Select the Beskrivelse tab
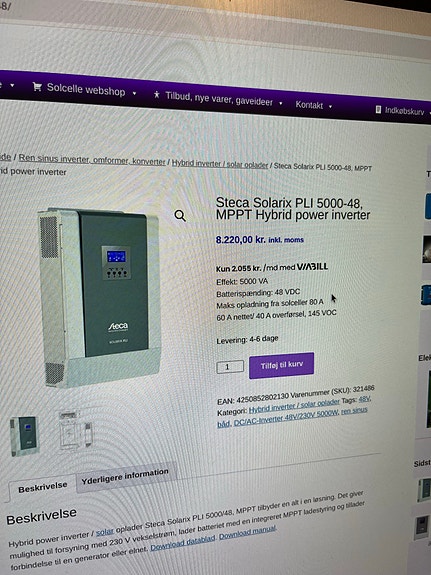Viewport: 431px width, 575px height. tap(43, 487)
